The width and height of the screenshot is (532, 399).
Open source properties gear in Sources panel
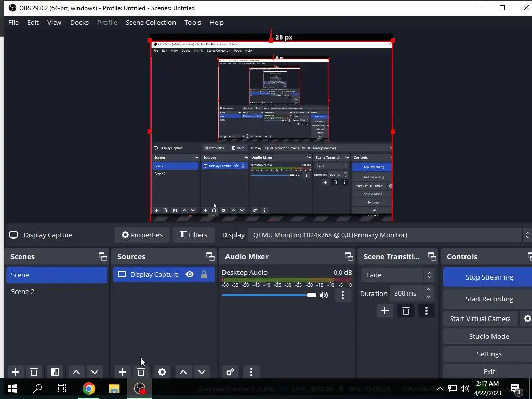click(162, 372)
